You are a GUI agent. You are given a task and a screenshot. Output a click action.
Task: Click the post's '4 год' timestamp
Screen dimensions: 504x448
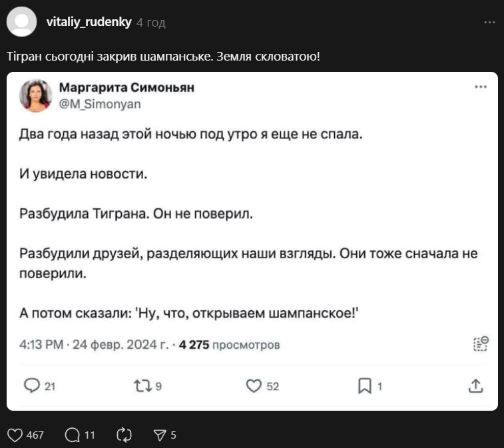point(150,22)
